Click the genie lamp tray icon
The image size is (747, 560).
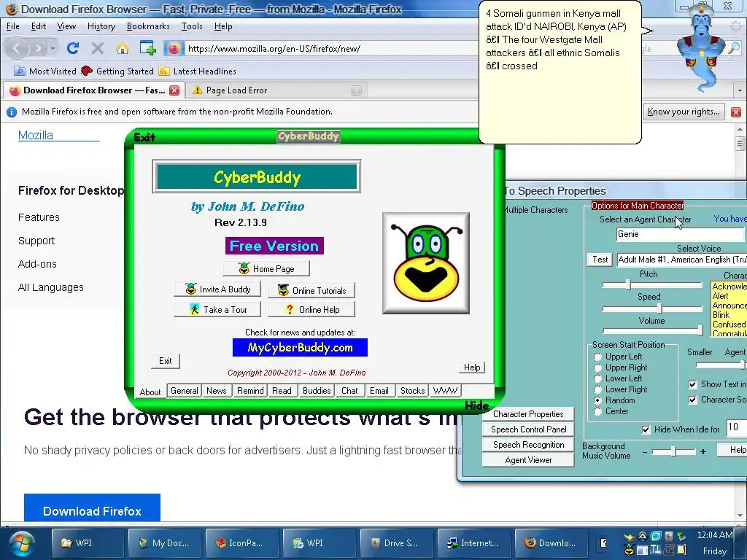[x=630, y=538]
